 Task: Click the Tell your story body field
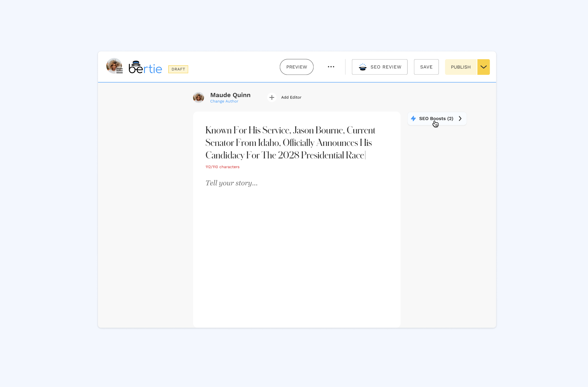(231, 183)
